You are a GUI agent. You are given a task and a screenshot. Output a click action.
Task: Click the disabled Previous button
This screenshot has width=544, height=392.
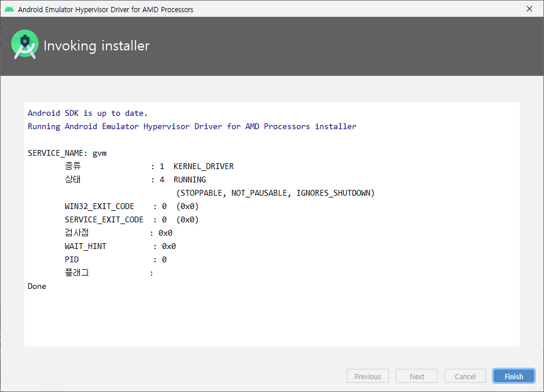(x=367, y=376)
